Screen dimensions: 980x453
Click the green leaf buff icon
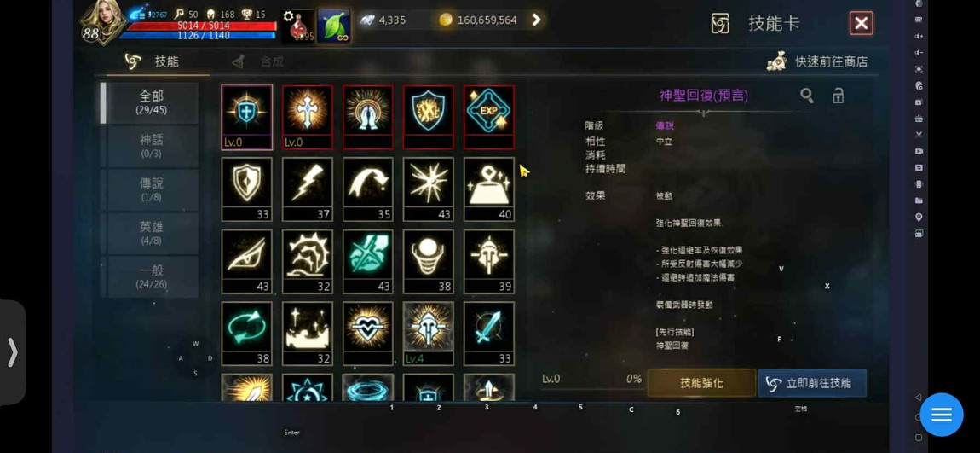click(x=333, y=26)
